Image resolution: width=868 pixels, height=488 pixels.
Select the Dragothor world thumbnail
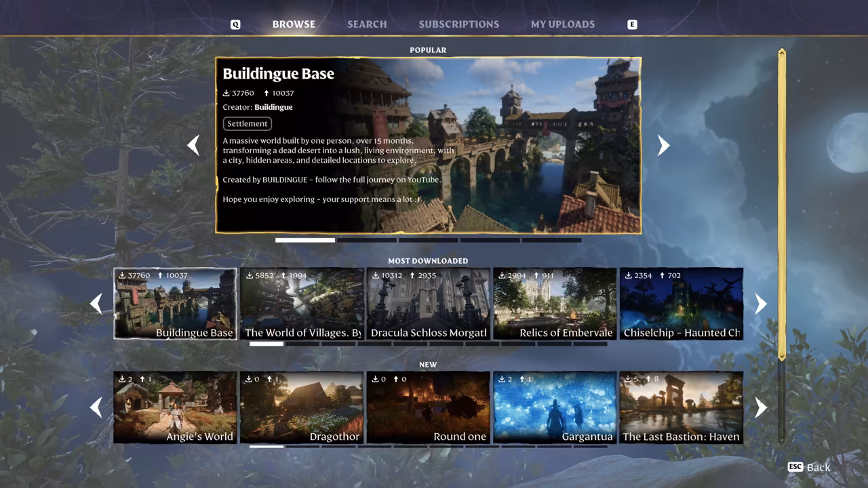pyautogui.click(x=302, y=407)
